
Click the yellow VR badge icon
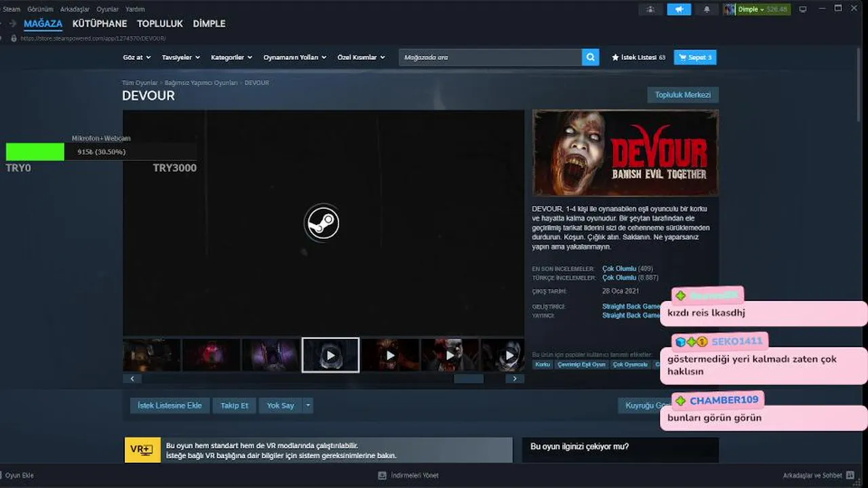pyautogui.click(x=142, y=450)
